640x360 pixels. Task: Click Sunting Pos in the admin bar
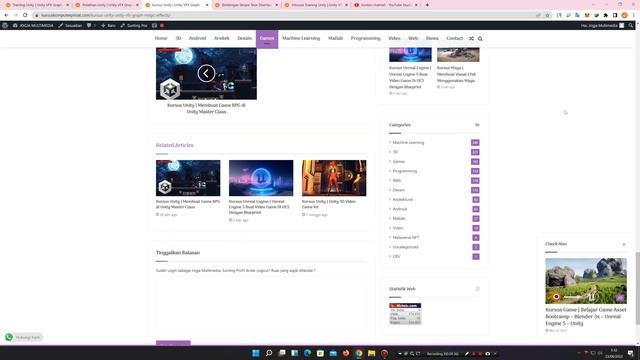click(x=134, y=25)
